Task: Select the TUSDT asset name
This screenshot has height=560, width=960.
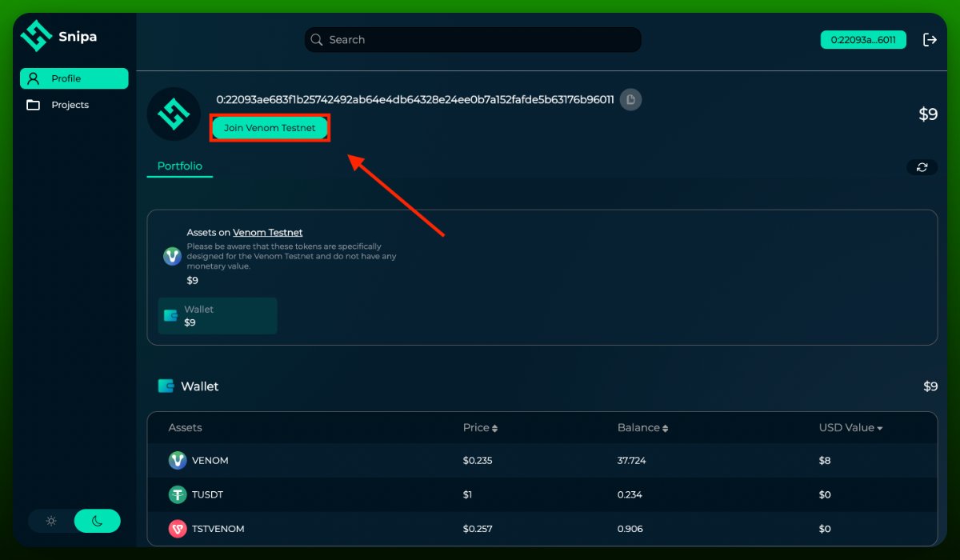Action: click(x=208, y=494)
